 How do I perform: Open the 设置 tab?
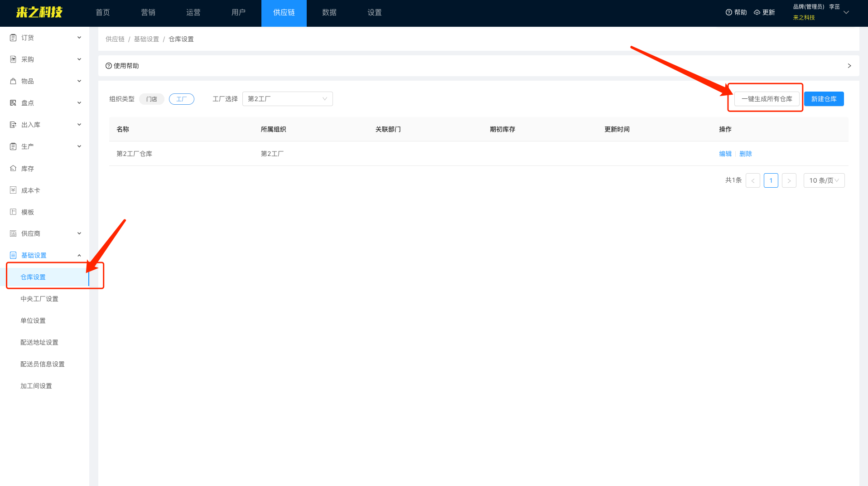click(375, 13)
